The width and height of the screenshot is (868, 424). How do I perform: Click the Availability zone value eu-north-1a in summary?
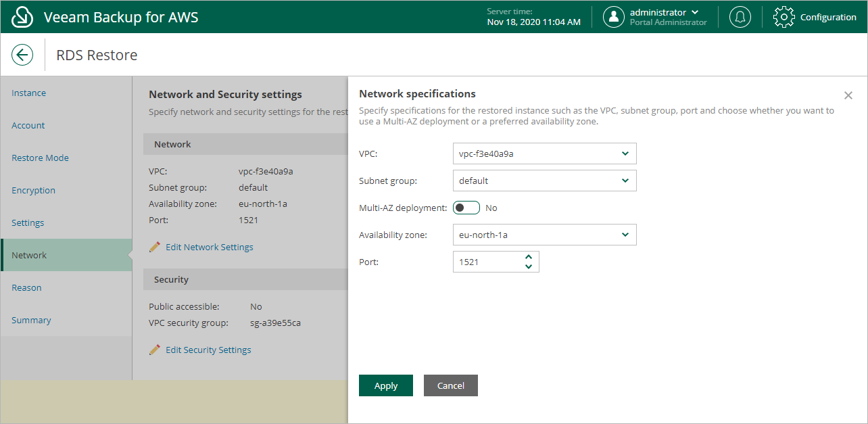[x=263, y=204]
